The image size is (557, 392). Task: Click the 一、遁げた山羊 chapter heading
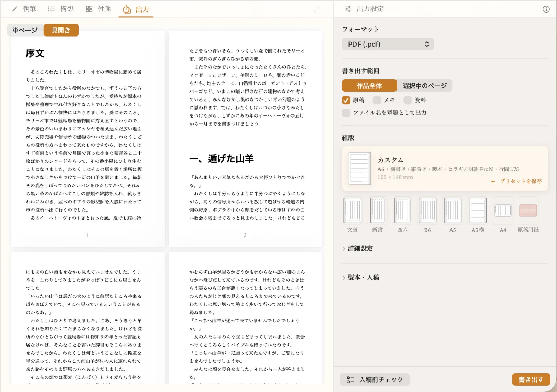221,159
